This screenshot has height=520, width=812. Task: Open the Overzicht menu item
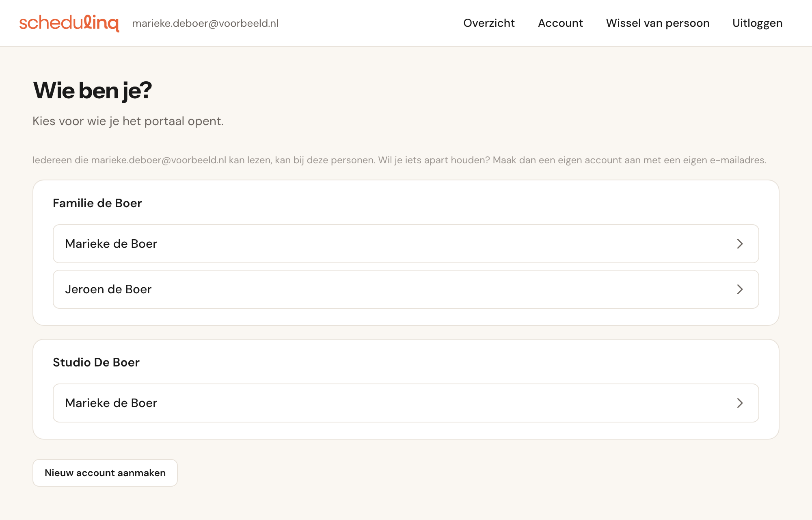point(489,23)
